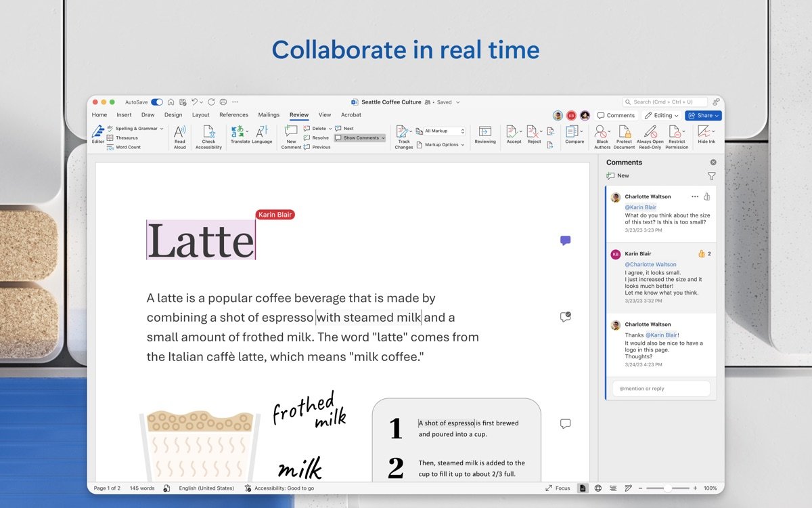The image size is (812, 508).
Task: Open the All Markup dropdown
Action: 441,130
